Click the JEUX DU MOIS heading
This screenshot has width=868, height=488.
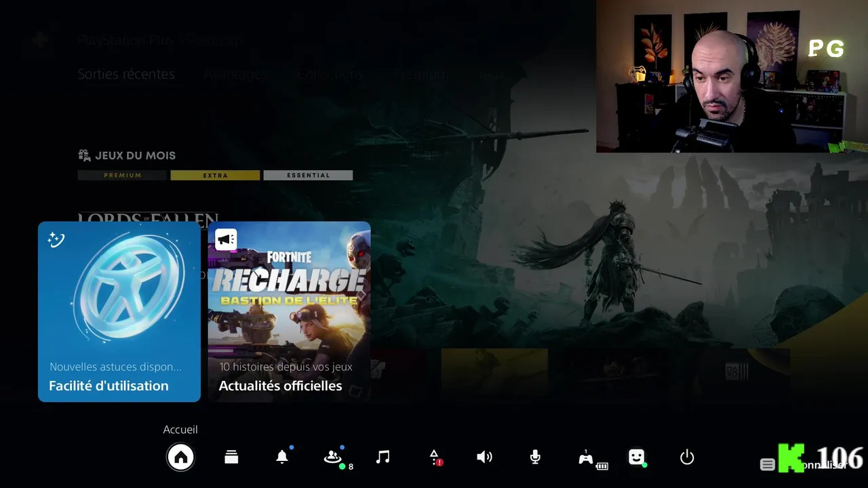(x=135, y=155)
